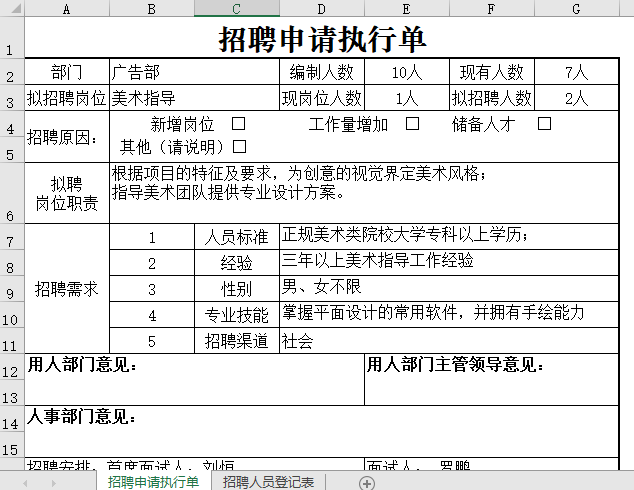Select column C header
This screenshot has height=490, width=634.
click(236, 9)
